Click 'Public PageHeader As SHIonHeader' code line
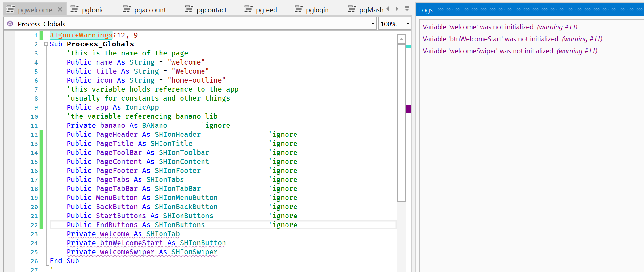 134,135
